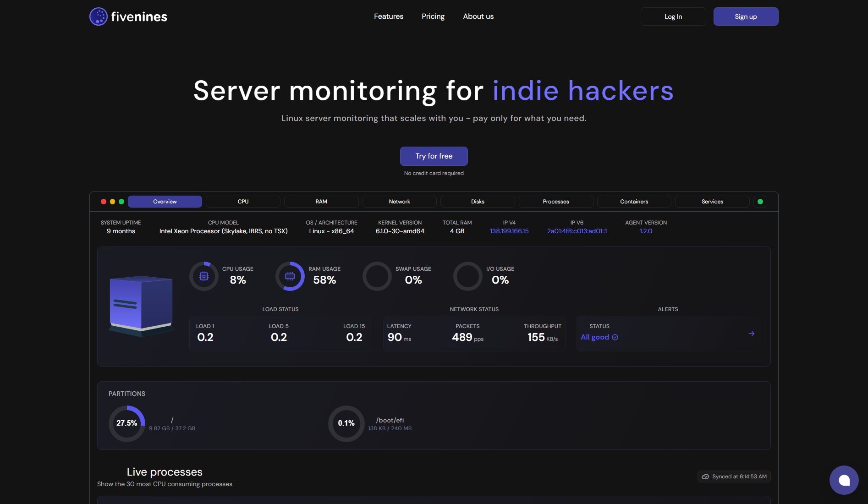Screen dimensions: 868x504
Task: Click the cloud sync icon beside the timestamp
Action: [x=705, y=477]
